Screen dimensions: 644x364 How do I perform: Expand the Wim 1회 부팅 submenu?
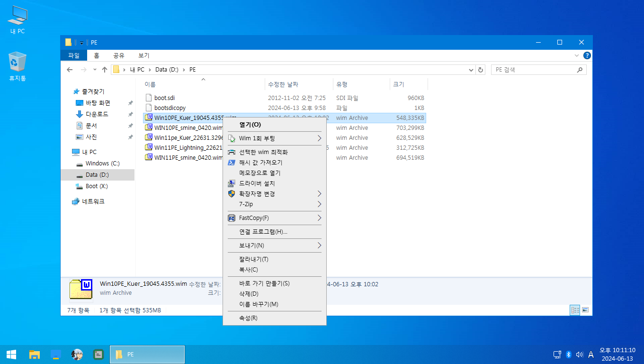[x=275, y=138]
